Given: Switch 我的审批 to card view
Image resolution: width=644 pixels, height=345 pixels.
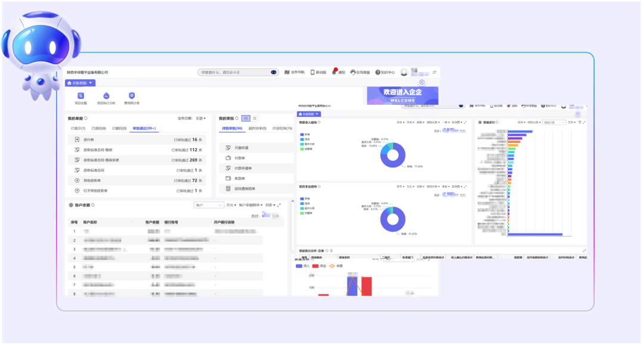Looking at the screenshot, I should point(245,119).
